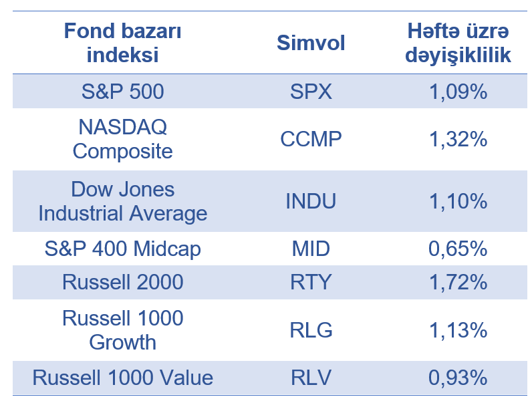Click the RLG symbol cell
The width and height of the screenshot is (532, 399).
point(311,330)
